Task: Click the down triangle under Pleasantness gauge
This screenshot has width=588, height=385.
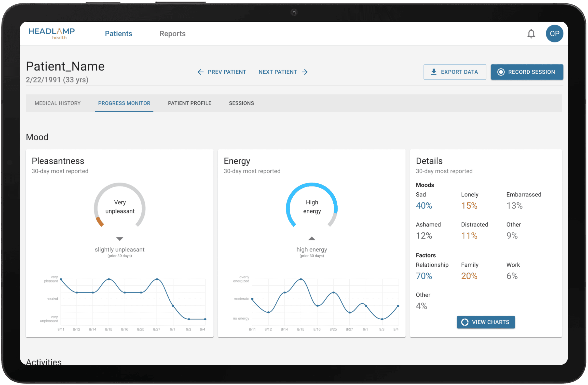Action: (120, 239)
